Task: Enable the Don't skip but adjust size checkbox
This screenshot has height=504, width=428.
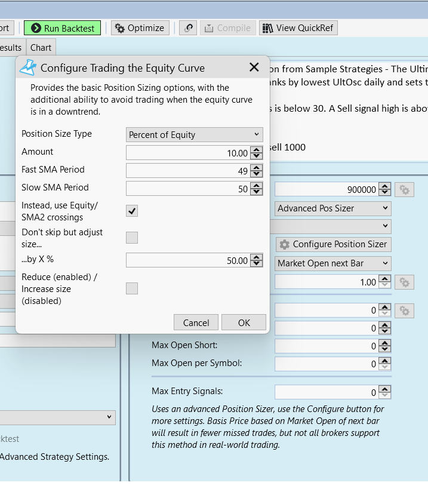Action: [132, 238]
